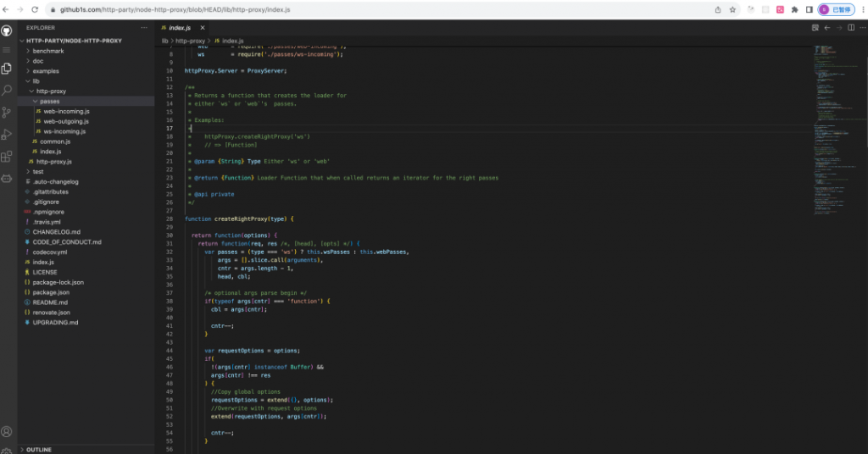Open the remote repository icon below Extensions

point(7,179)
